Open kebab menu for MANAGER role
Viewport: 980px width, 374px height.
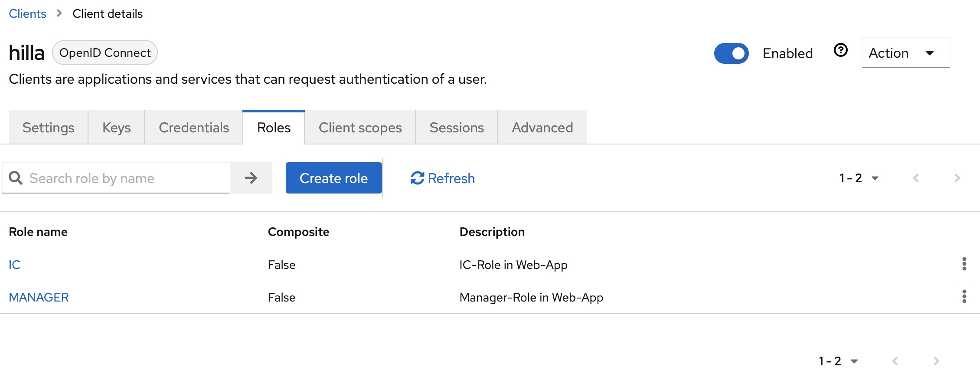pos(964,296)
